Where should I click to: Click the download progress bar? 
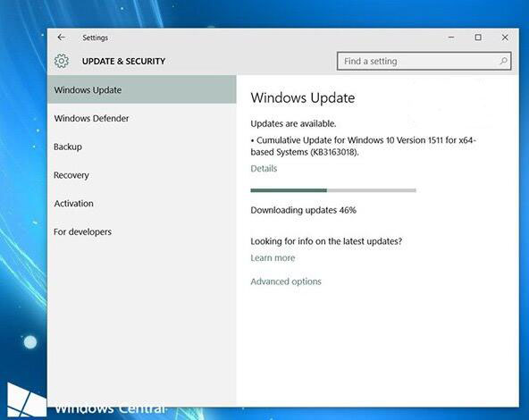click(x=333, y=190)
